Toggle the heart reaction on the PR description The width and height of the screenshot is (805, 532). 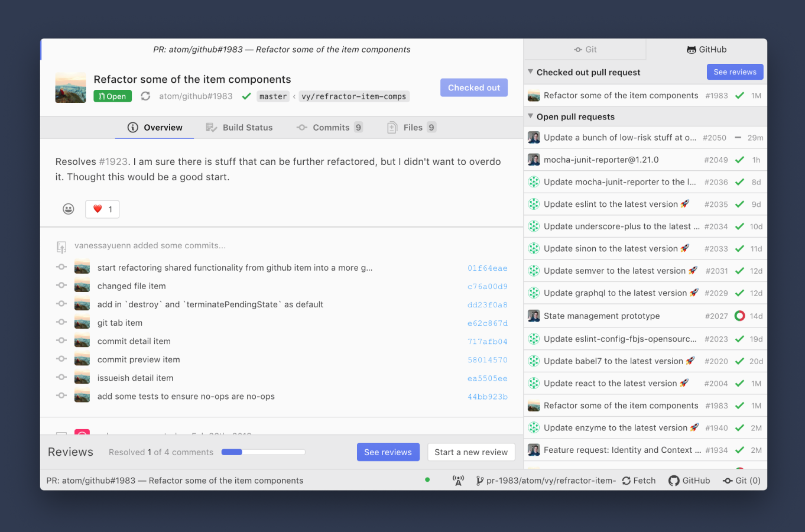[x=102, y=209]
